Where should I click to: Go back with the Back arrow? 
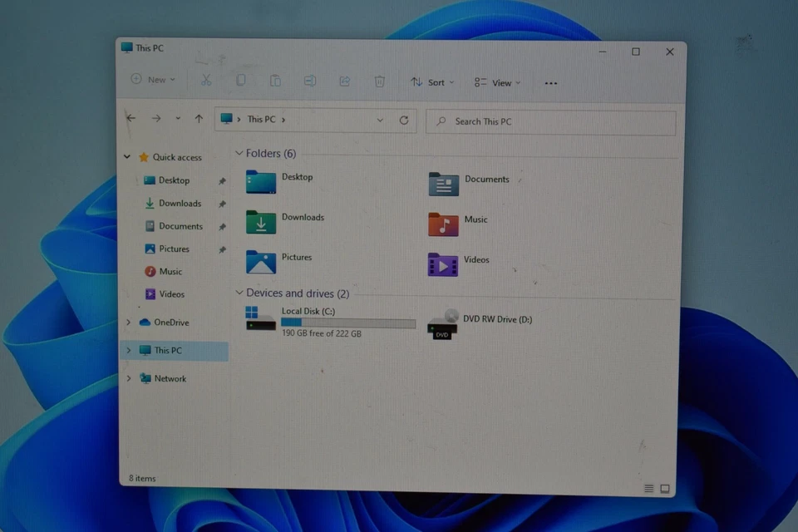click(x=131, y=118)
